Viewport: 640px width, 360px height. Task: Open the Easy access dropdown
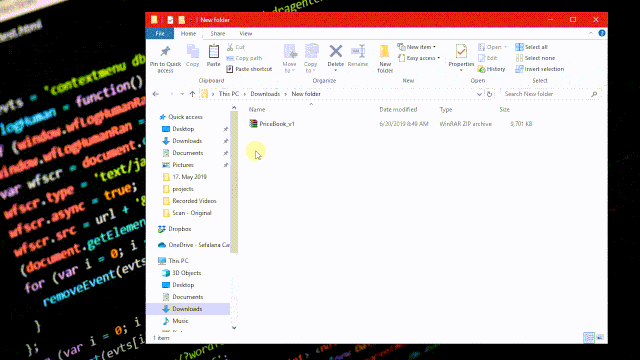click(419, 58)
